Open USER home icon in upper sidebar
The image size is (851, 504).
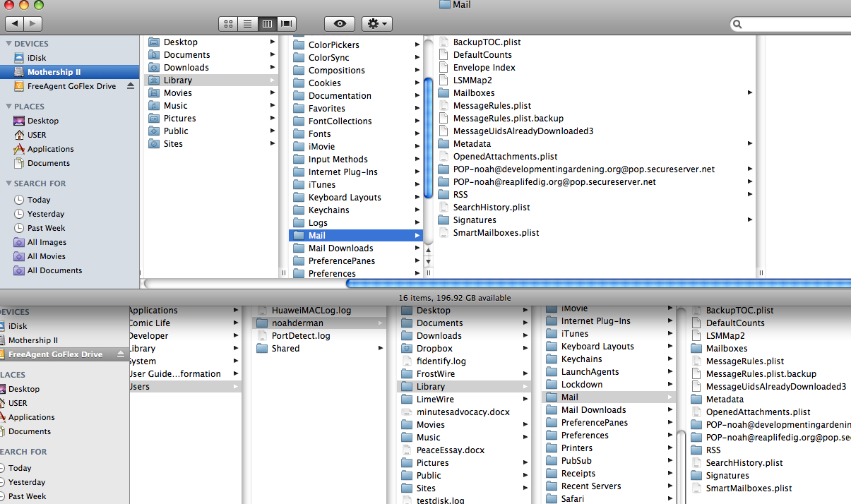(19, 135)
